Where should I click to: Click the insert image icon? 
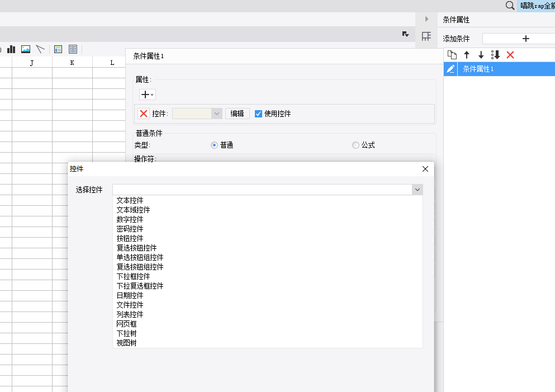26,49
